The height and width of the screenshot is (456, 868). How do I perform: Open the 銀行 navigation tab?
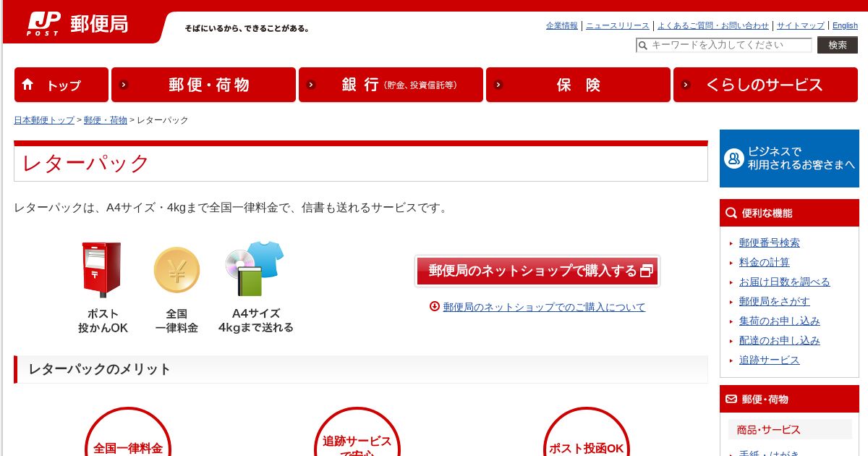391,85
